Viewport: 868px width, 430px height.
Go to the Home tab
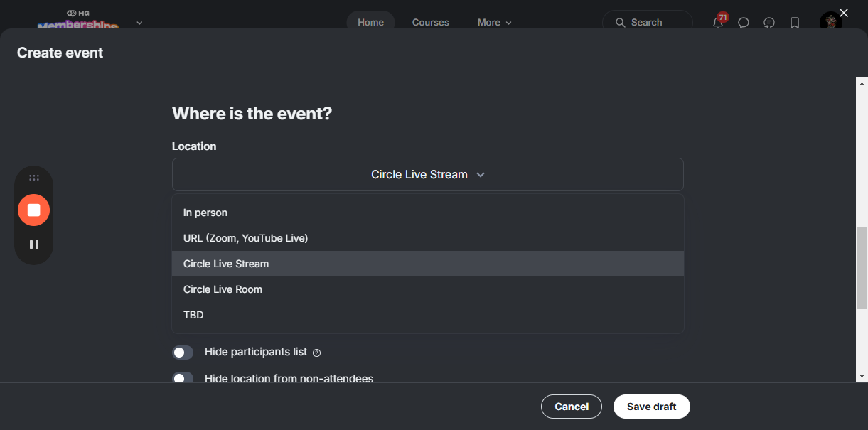[x=370, y=23]
